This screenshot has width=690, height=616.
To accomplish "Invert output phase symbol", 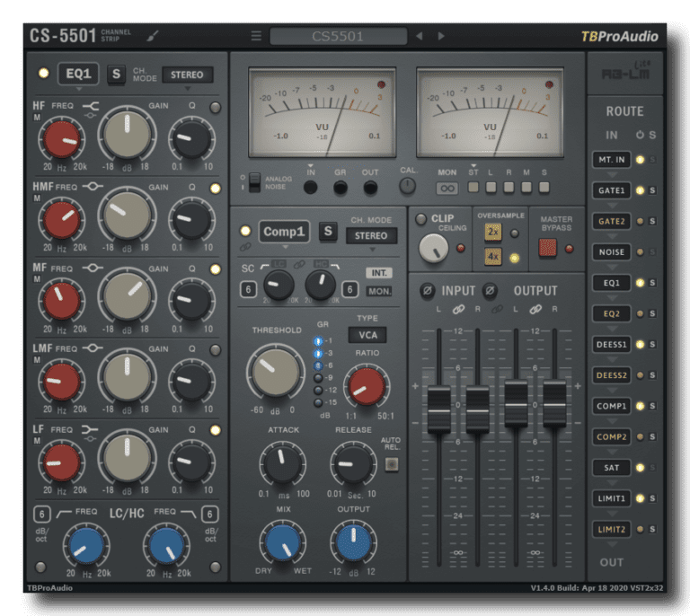I will 490,291.
